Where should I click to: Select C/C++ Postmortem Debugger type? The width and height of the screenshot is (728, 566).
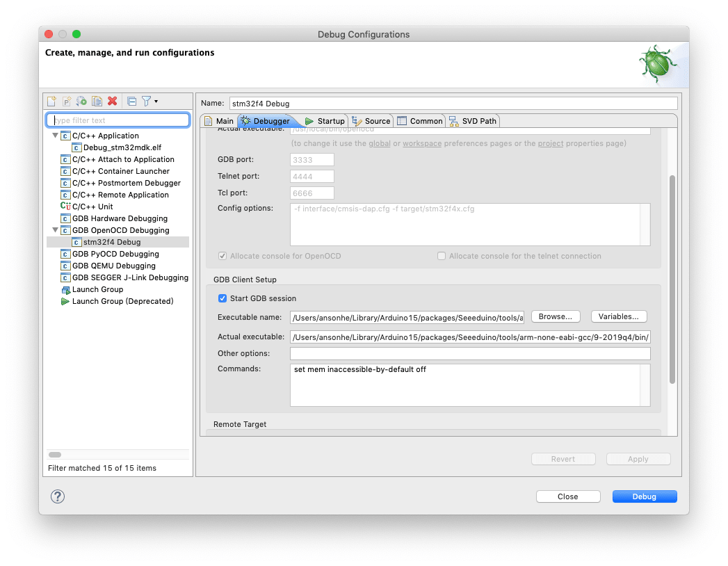tap(121, 183)
